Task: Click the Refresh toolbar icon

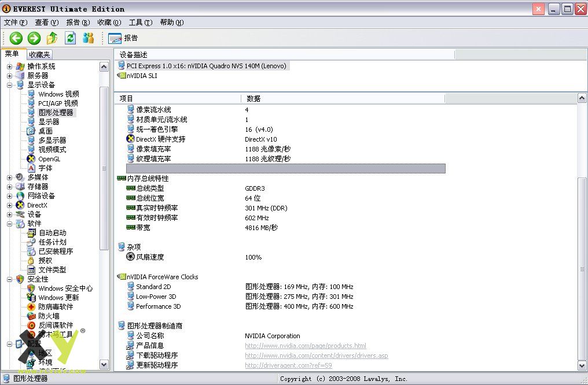Action: pos(70,38)
